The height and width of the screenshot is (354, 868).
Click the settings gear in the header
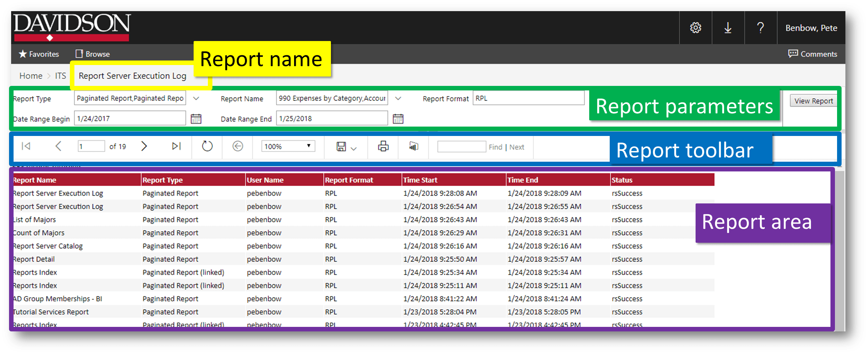click(x=695, y=28)
